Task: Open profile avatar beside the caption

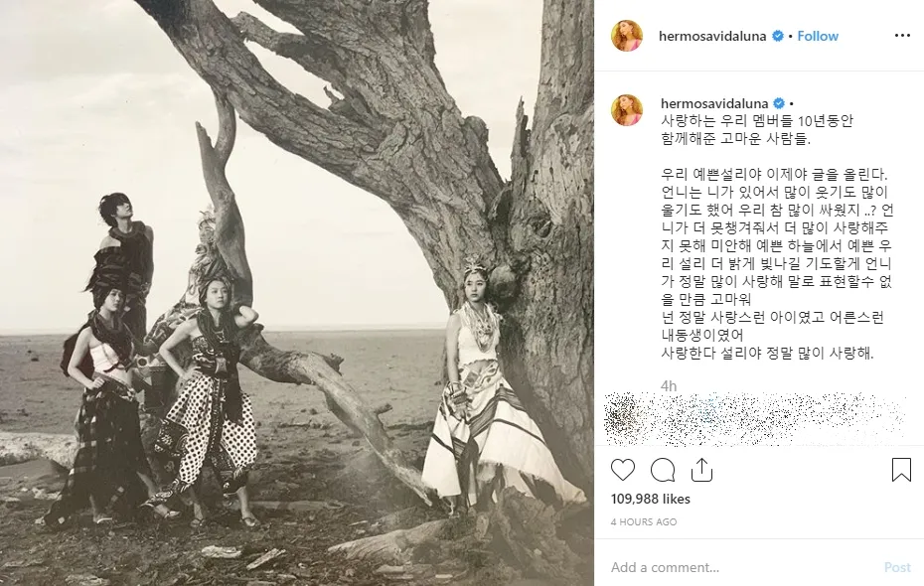Action: click(x=627, y=109)
